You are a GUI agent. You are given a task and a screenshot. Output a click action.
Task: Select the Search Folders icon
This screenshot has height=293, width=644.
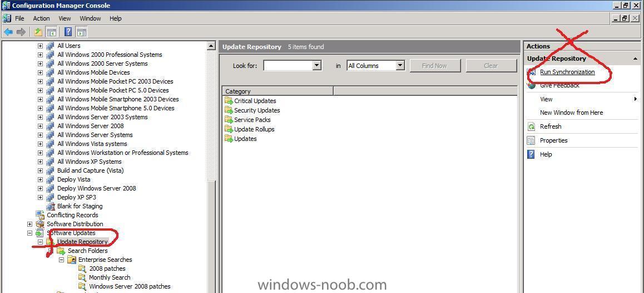click(x=61, y=251)
